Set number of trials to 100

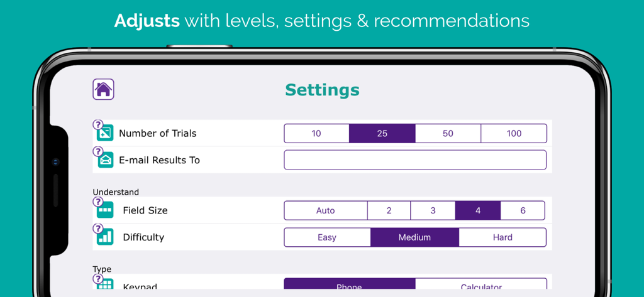click(x=514, y=133)
